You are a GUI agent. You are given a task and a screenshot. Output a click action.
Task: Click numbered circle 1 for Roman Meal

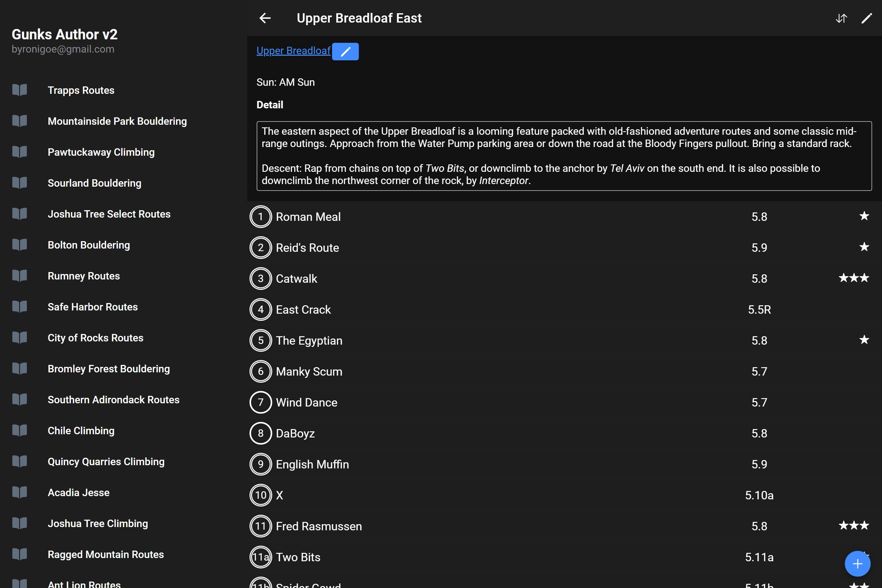click(x=260, y=217)
